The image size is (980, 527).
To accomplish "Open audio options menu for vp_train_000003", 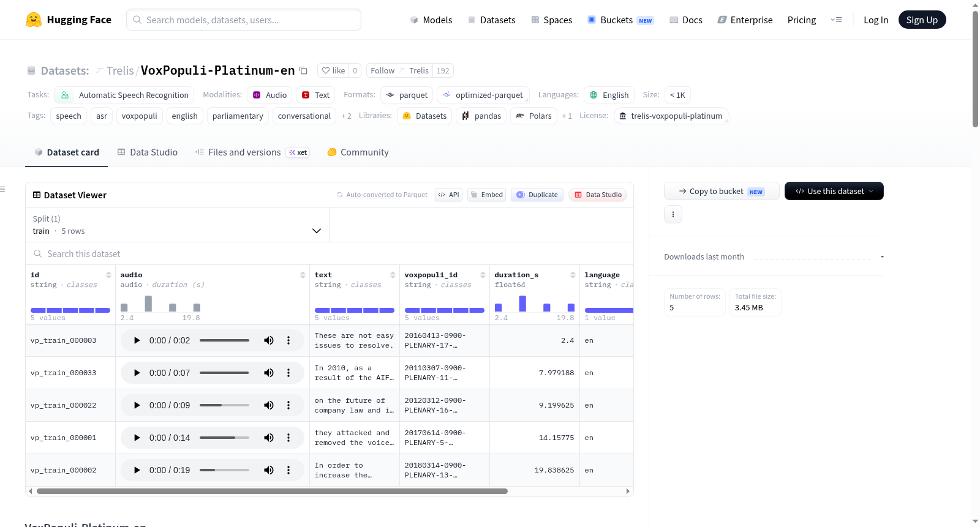I will (x=288, y=340).
